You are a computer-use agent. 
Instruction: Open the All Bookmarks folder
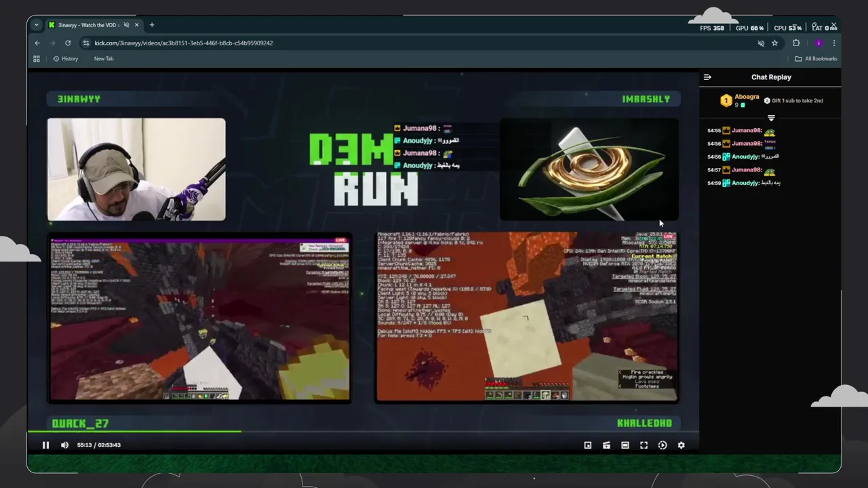[816, 59]
